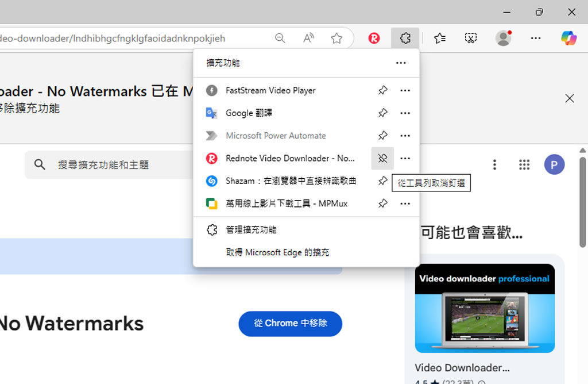Open the Video Downloader... title link
The height and width of the screenshot is (384, 588).
462,368
